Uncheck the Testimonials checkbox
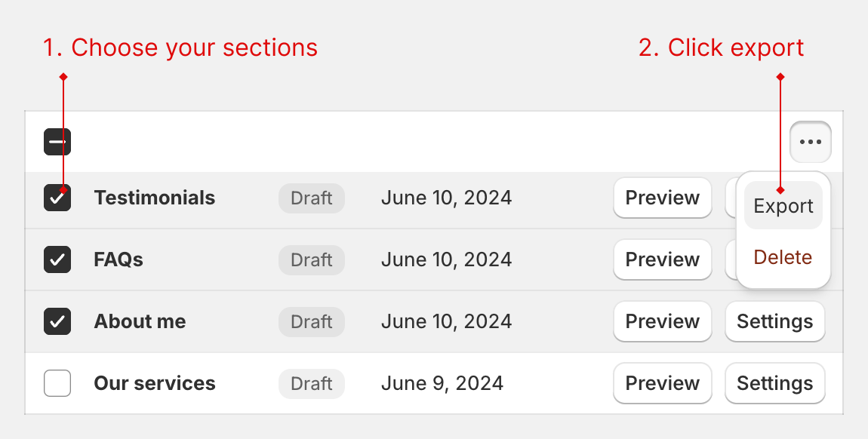 [57, 198]
